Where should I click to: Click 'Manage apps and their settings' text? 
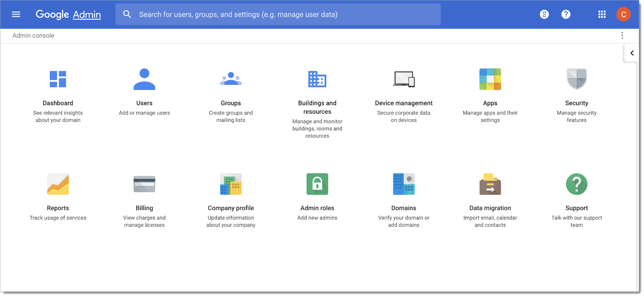click(490, 117)
